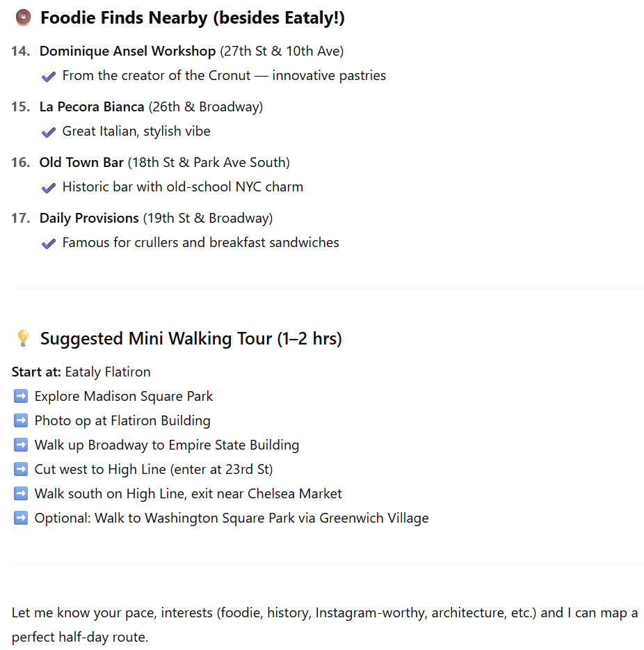Click checkmark next to Historic bar description
This screenshot has height=650, width=644.
coord(49,188)
